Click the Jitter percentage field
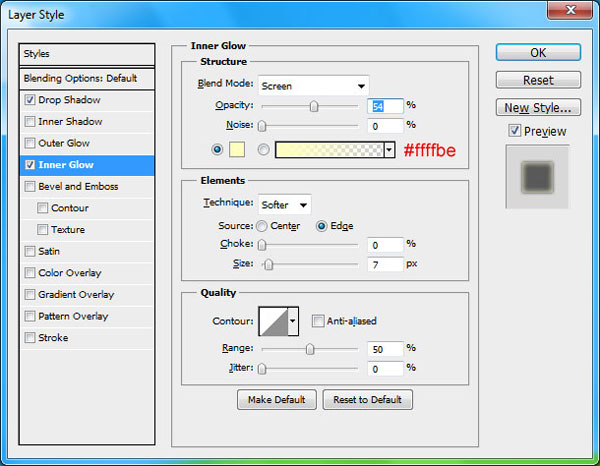 click(385, 369)
